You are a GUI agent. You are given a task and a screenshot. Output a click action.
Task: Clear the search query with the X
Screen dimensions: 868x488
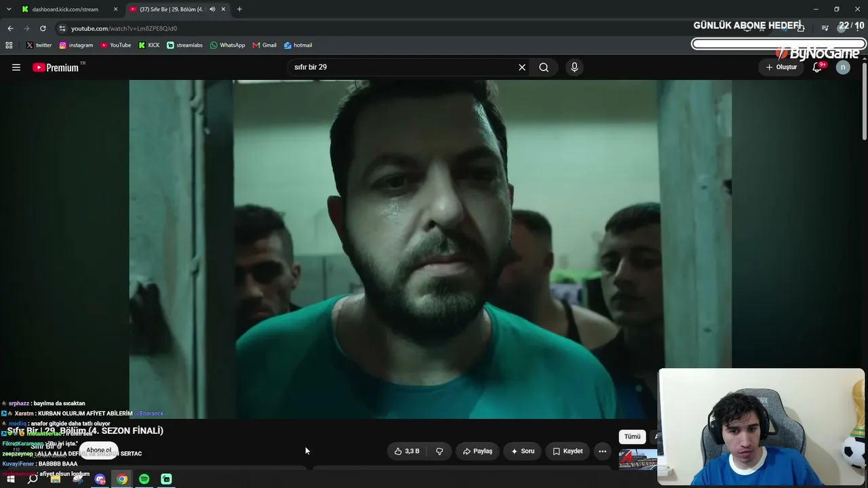coord(522,67)
